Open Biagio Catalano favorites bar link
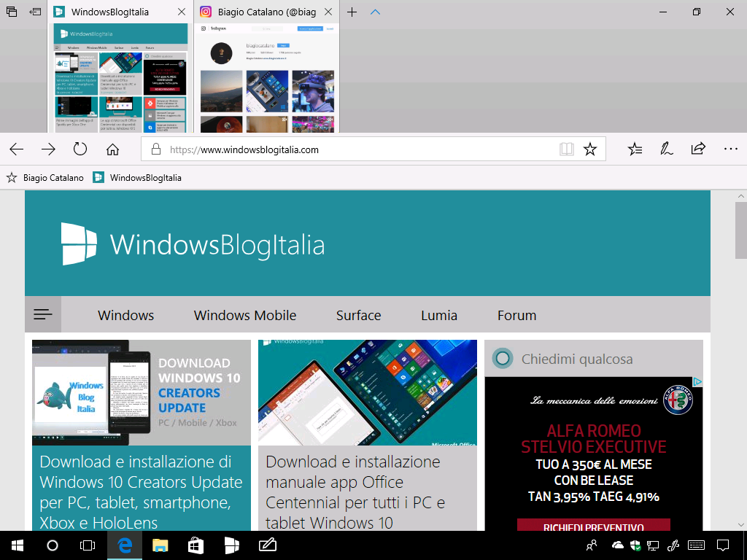The width and height of the screenshot is (747, 560). (44, 178)
